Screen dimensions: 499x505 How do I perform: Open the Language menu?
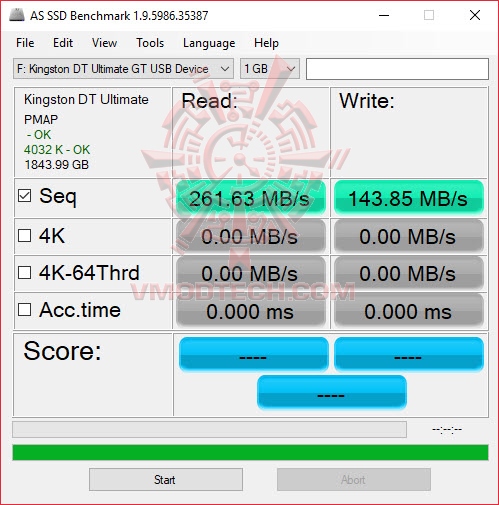209,43
